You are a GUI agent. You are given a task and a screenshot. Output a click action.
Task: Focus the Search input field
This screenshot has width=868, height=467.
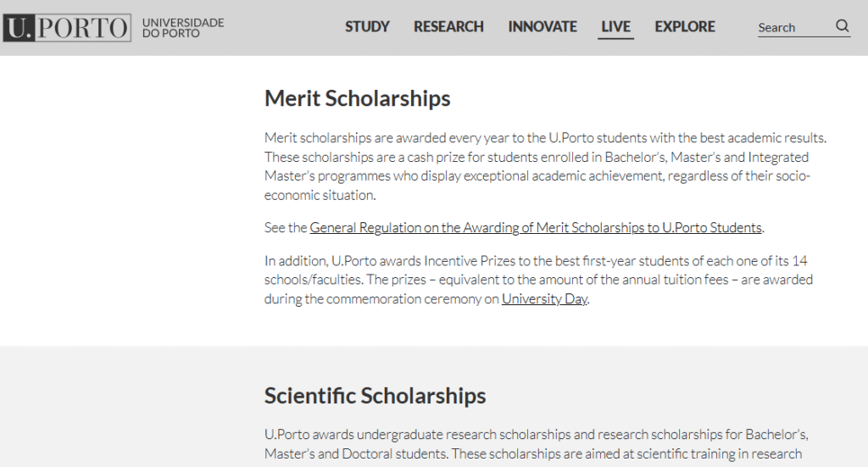794,27
